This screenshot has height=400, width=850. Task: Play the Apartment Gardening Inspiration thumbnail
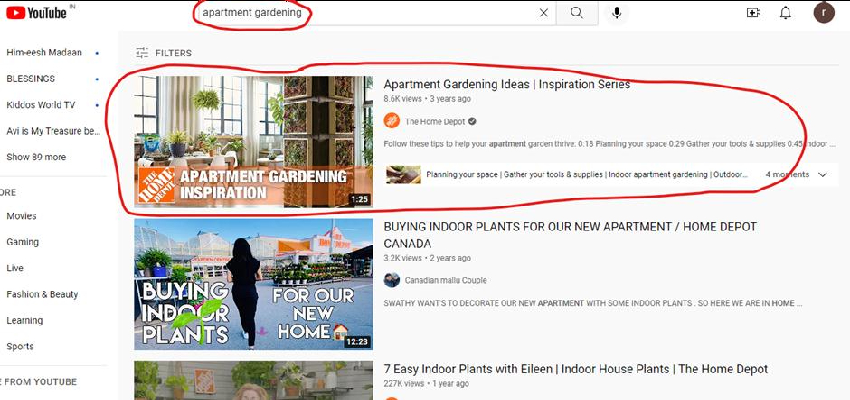click(x=254, y=141)
